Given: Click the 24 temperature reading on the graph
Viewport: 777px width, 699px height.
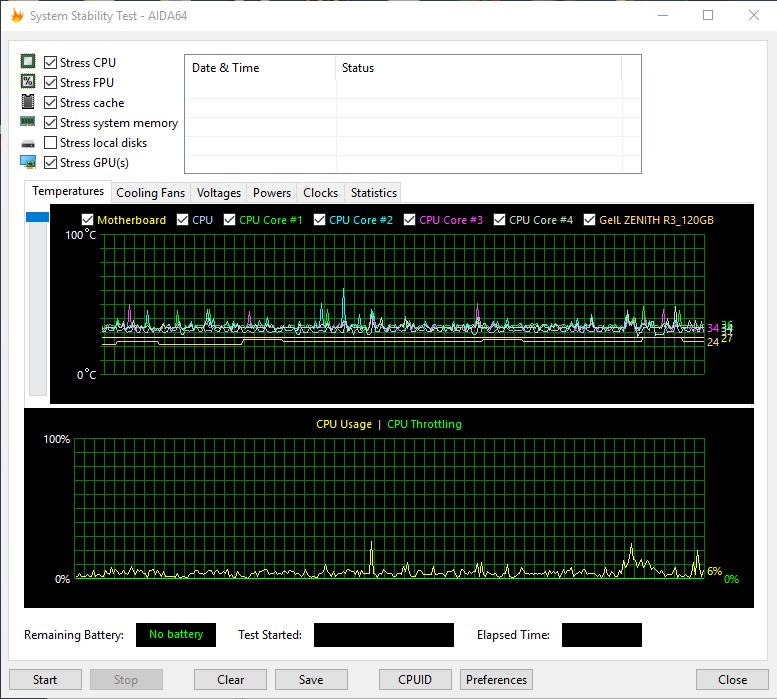Looking at the screenshot, I should pyautogui.click(x=713, y=342).
